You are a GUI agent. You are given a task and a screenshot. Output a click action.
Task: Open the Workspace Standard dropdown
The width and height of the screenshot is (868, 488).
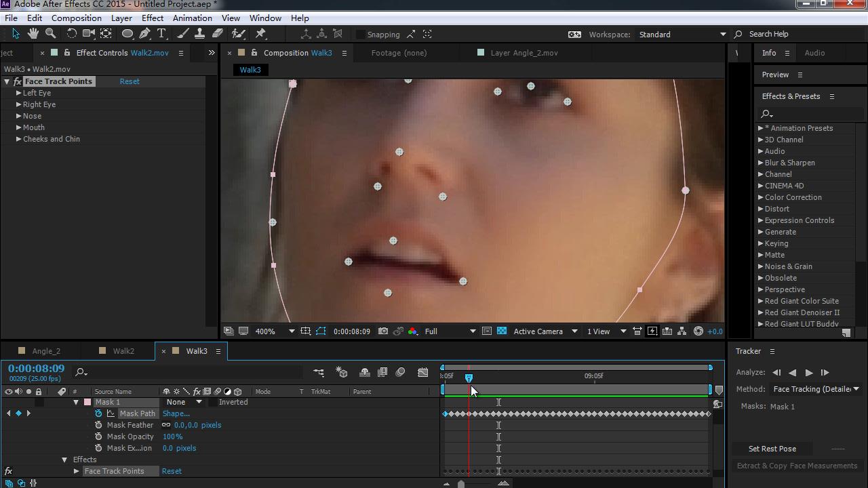[682, 35]
